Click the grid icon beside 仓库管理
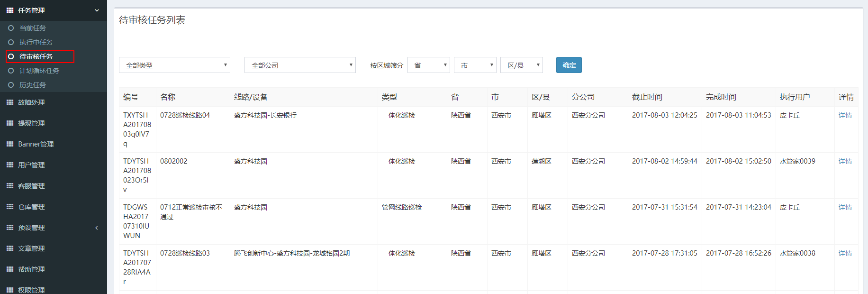The width and height of the screenshot is (868, 294). [x=10, y=206]
